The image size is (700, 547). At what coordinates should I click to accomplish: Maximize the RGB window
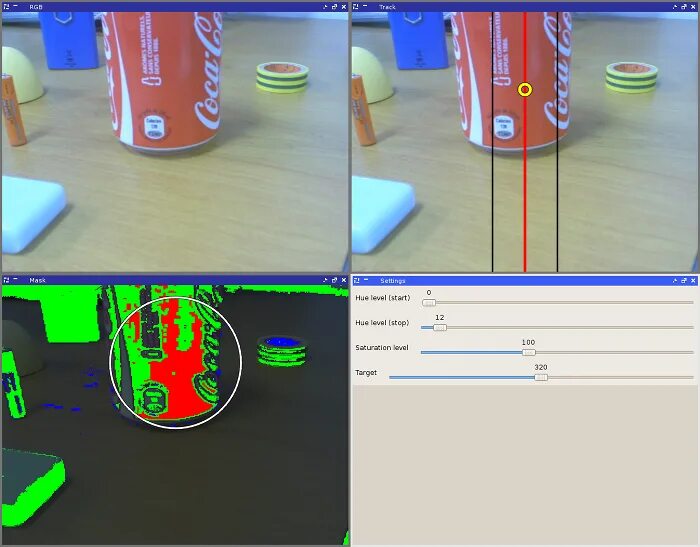(x=334, y=7)
